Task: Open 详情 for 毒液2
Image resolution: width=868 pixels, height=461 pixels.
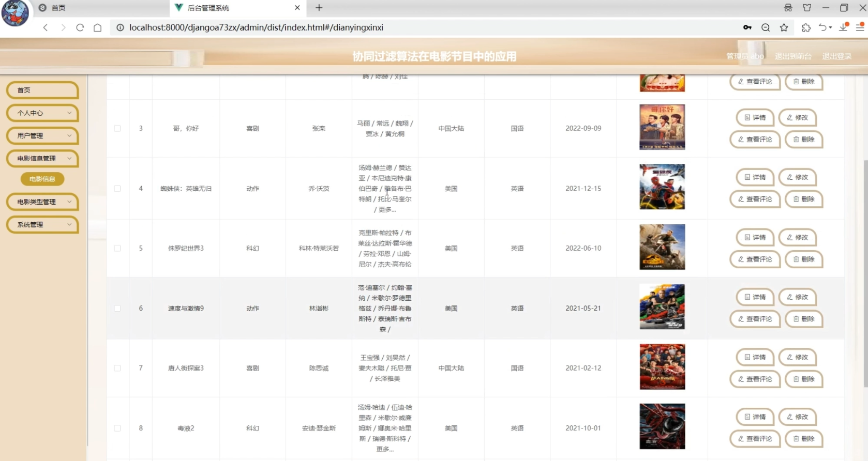Action: 755,417
